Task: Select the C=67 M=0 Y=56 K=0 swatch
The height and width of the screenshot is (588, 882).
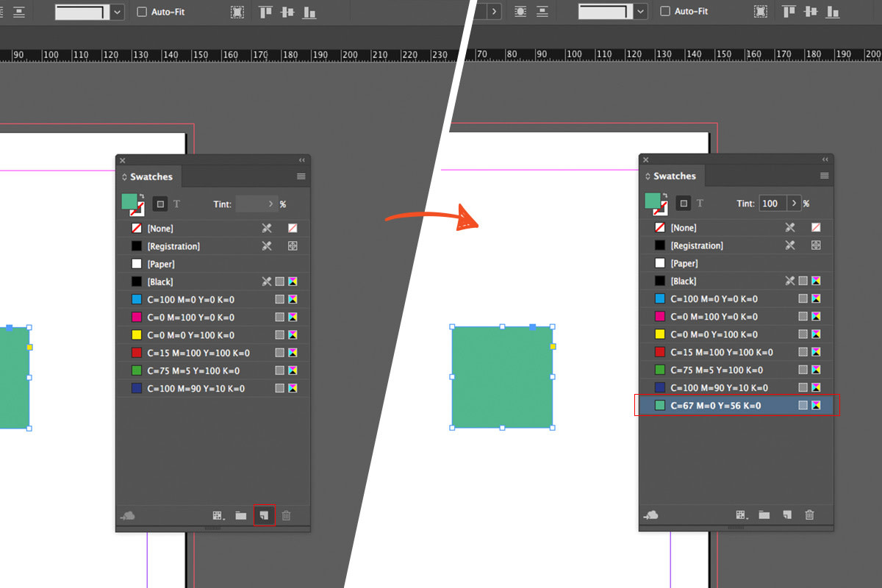Action: click(736, 405)
